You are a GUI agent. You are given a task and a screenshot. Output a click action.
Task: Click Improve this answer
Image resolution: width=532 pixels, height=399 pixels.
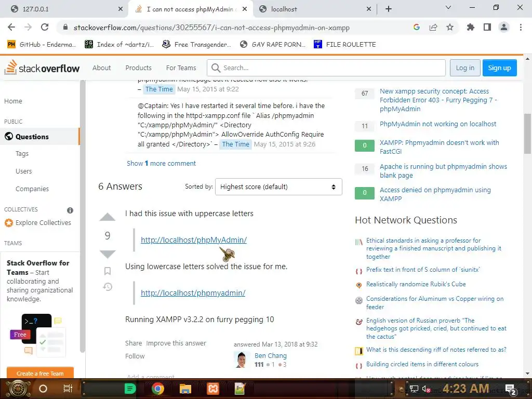(x=176, y=343)
